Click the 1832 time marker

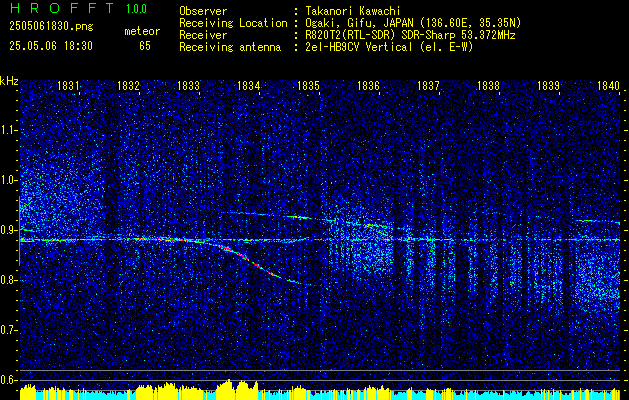pyautogui.click(x=128, y=85)
